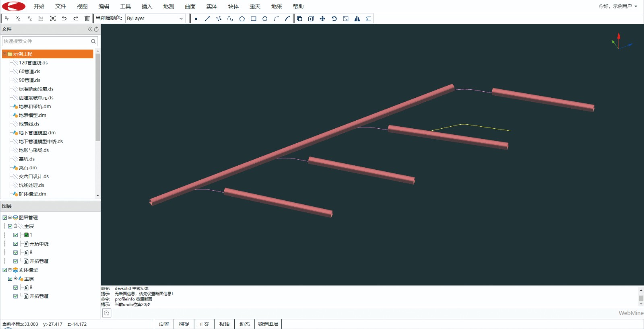
Task: Click the 快速搜索文件 search field
Action: point(50,41)
